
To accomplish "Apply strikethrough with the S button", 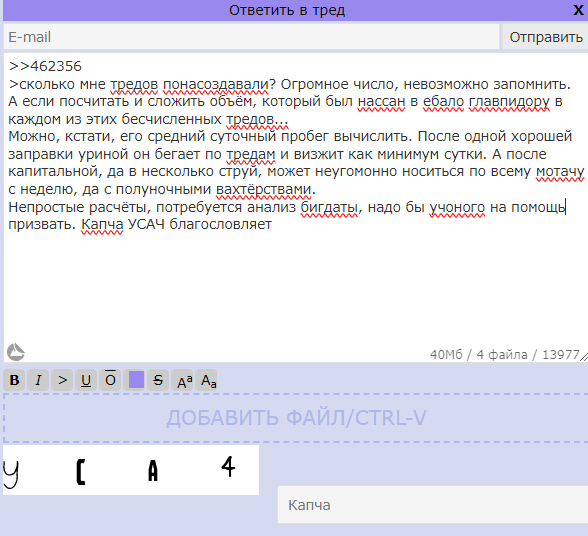I will (x=158, y=380).
